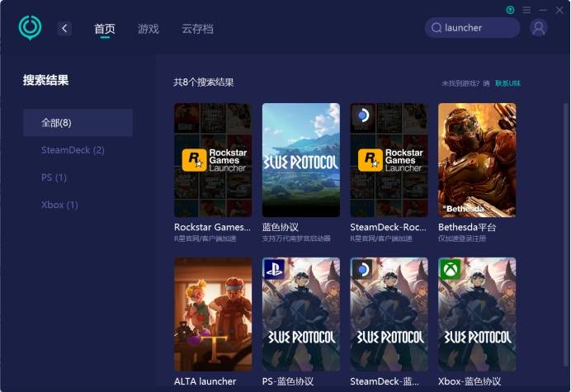
Task: Filter results by PS (1)
Action: (54, 177)
